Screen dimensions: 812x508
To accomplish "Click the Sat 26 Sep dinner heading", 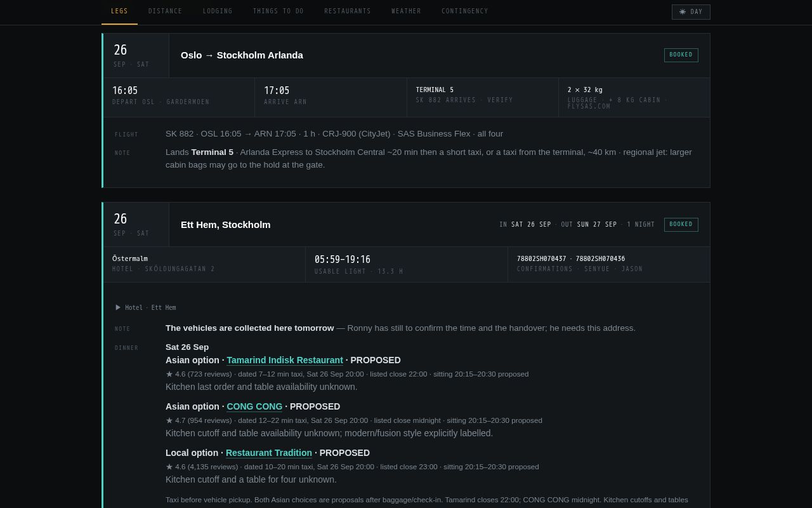I will pos(187,347).
